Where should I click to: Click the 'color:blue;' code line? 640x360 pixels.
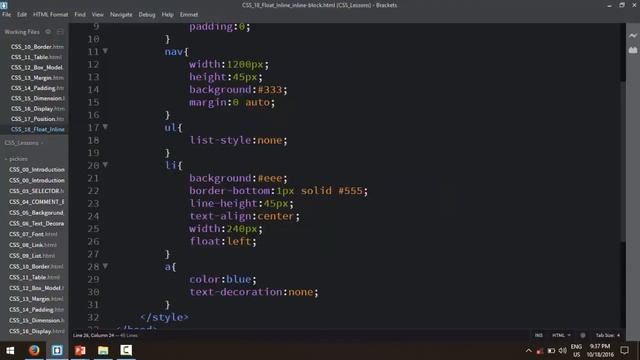pos(223,279)
